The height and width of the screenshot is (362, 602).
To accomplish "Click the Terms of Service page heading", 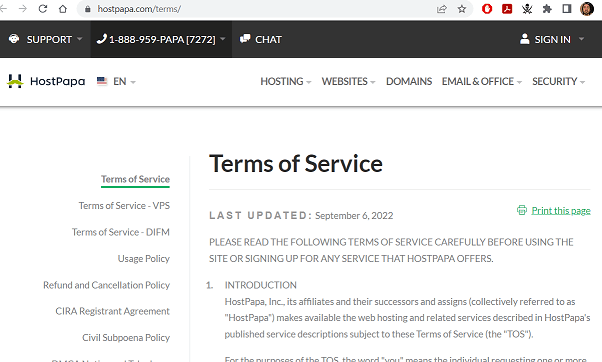I will pyautogui.click(x=296, y=164).
